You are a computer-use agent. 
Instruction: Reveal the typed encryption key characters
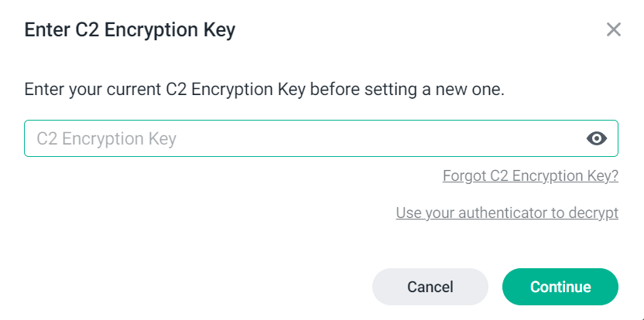[x=596, y=138]
